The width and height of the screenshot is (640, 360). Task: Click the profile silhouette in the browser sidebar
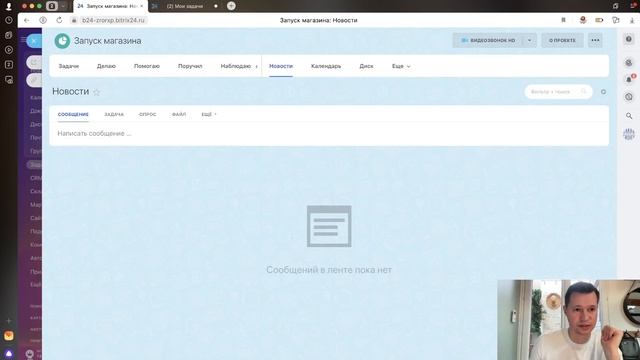(x=9, y=6)
